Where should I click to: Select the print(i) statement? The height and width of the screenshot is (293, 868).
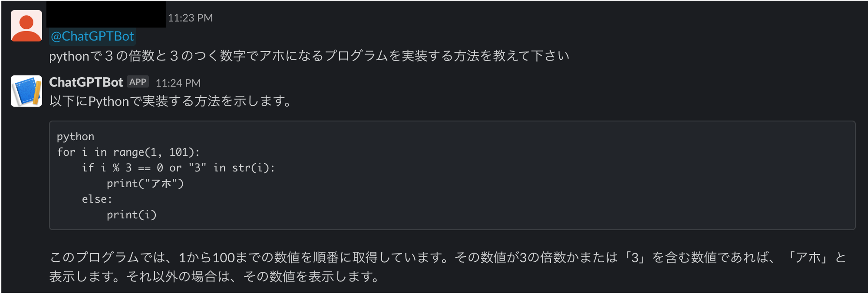131,214
